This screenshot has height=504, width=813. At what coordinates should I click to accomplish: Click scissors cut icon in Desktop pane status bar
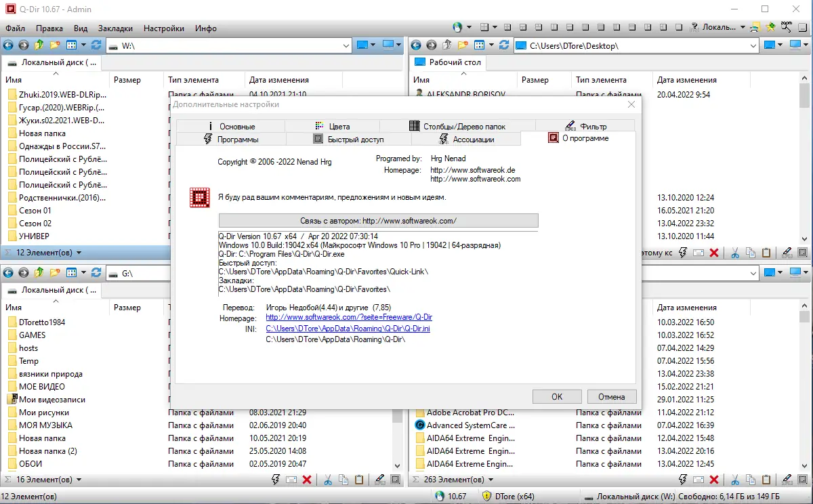click(x=734, y=253)
